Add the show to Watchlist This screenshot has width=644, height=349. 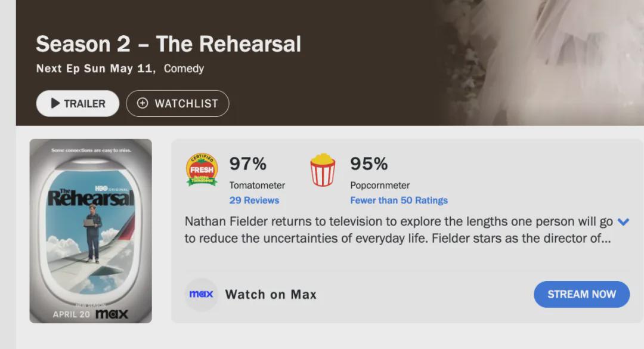point(178,103)
